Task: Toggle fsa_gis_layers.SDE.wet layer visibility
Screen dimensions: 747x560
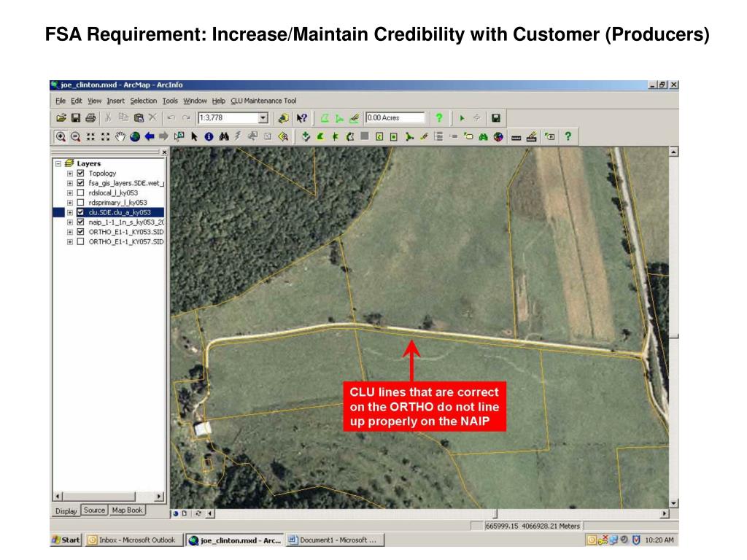Action: (x=80, y=183)
